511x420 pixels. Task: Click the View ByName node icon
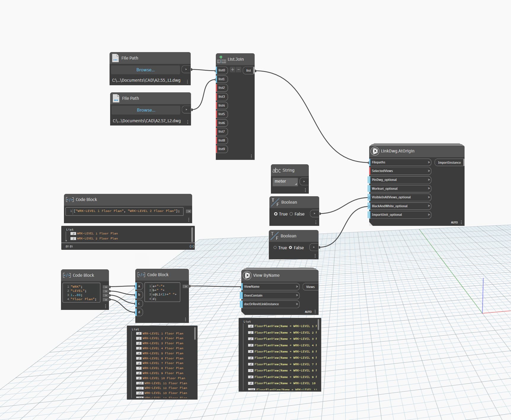(247, 275)
